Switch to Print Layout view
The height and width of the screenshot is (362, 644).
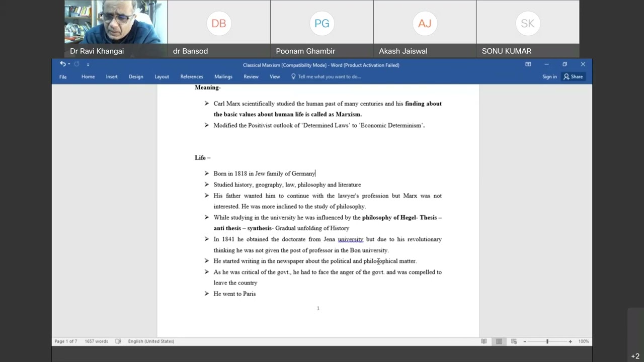(x=499, y=341)
